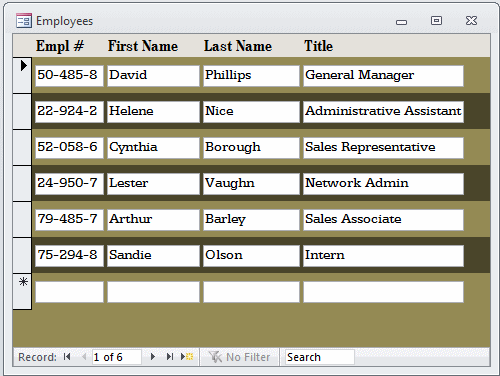Go to first record navigation button
Screen dimensions: 500x376
(67, 357)
